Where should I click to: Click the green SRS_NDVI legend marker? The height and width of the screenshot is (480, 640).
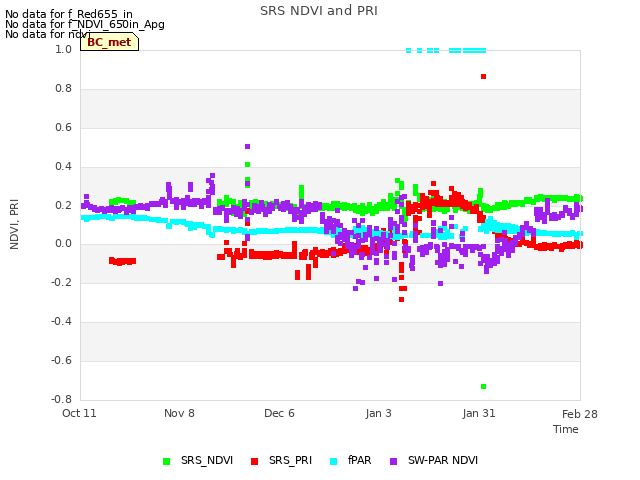click(167, 461)
